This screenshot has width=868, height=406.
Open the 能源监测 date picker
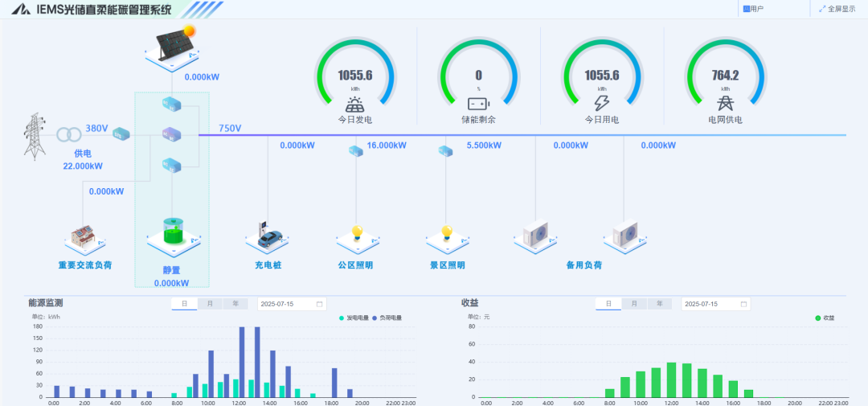pos(291,304)
